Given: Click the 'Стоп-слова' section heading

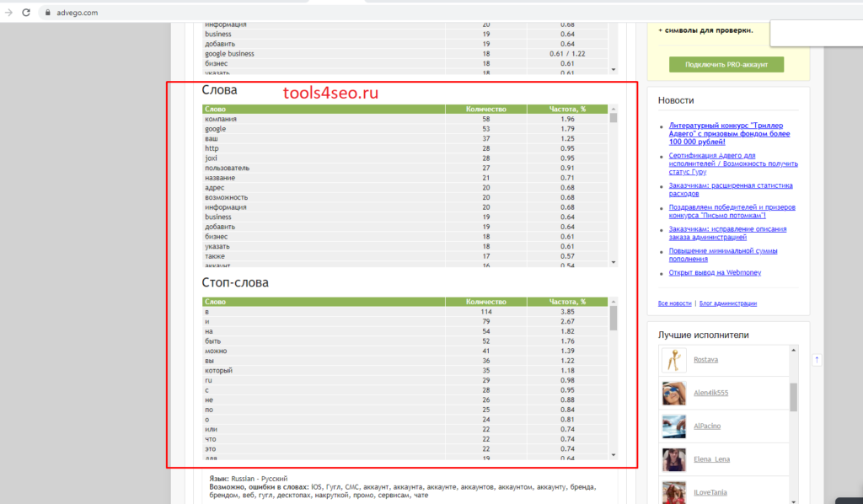Looking at the screenshot, I should (235, 282).
